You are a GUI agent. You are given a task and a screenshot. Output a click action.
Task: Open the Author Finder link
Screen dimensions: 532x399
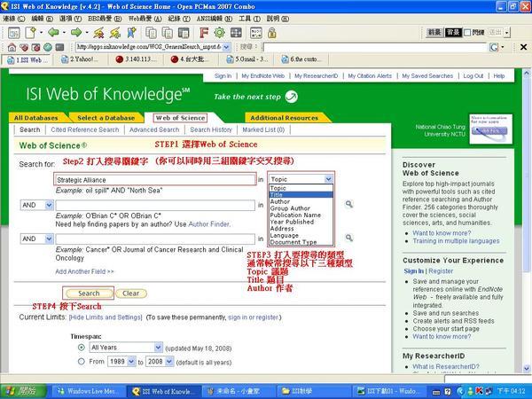209,224
